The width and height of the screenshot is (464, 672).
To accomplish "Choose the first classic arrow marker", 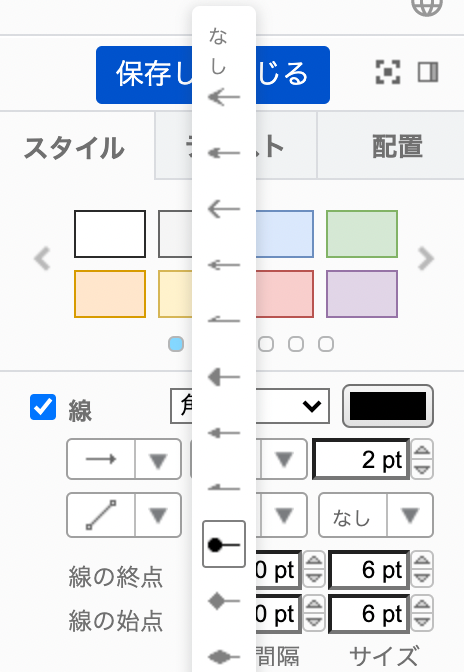I will [x=224, y=97].
